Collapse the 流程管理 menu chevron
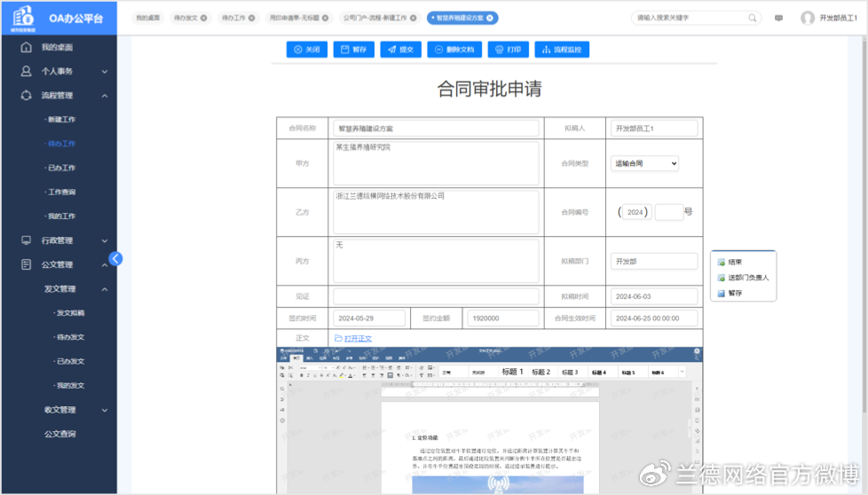 tap(105, 96)
